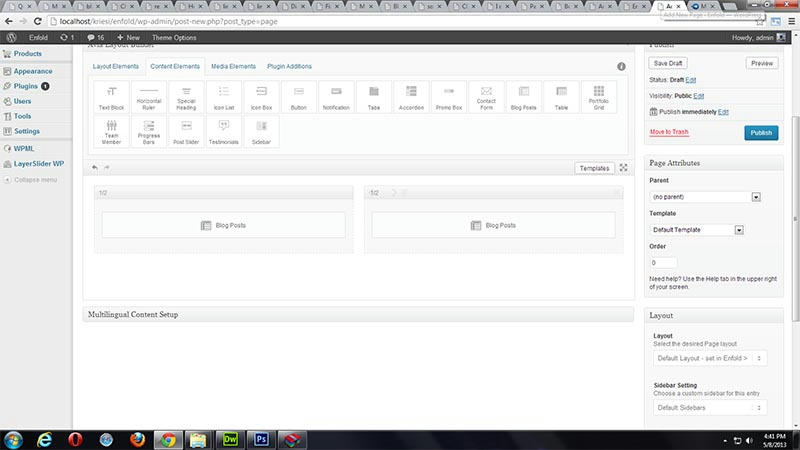Viewport: 800px width, 450px height.
Task: Add a Team Member element
Action: click(111, 132)
